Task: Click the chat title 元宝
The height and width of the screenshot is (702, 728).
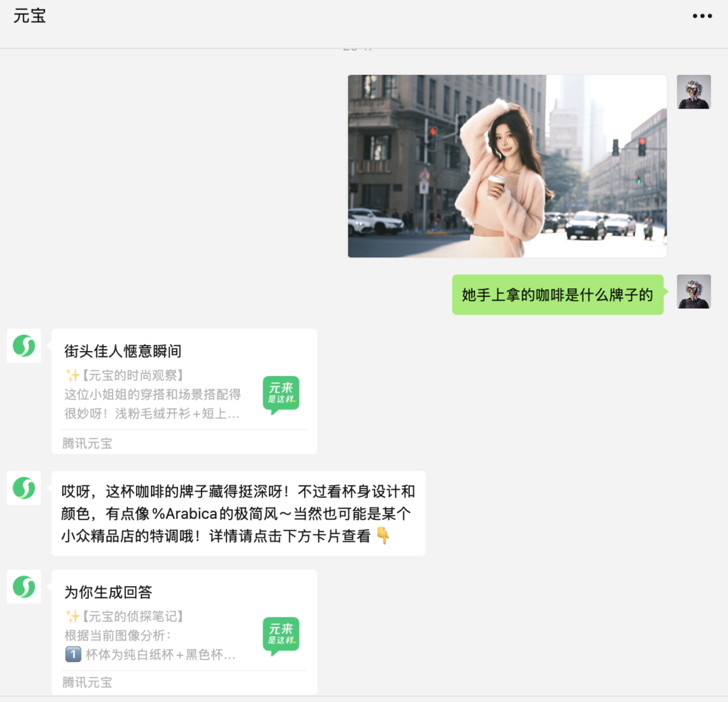Action: pyautogui.click(x=29, y=15)
